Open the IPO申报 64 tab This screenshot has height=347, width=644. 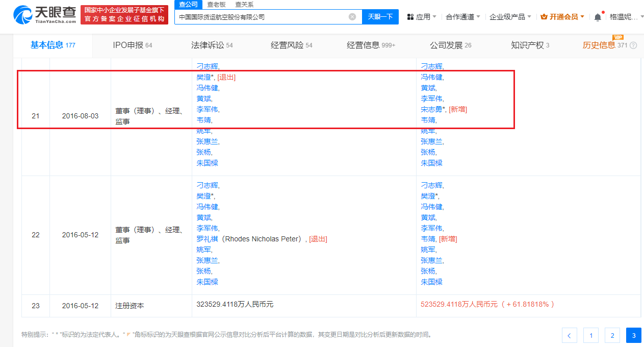click(133, 45)
